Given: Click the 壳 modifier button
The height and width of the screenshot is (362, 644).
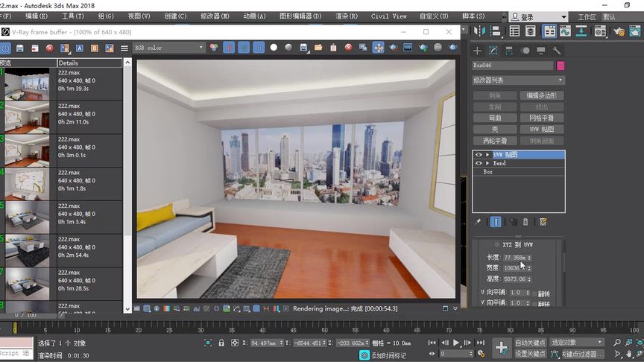Looking at the screenshot, I should point(495,130).
